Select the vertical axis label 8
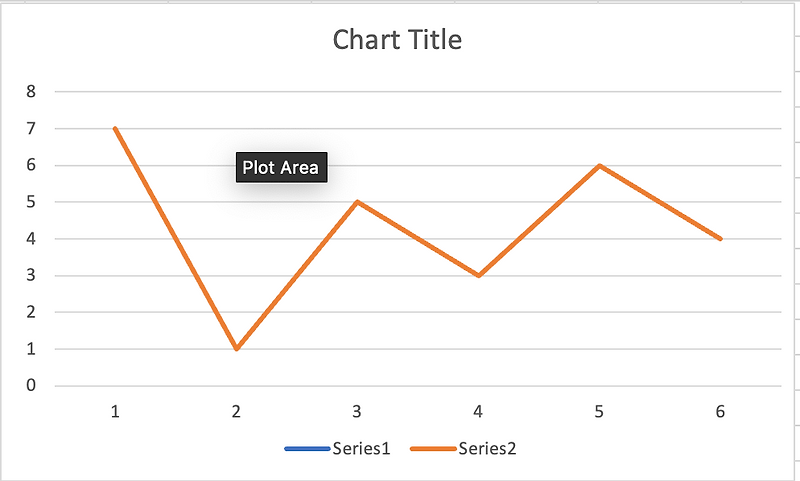Screen dimensions: 800x481 [x=31, y=91]
